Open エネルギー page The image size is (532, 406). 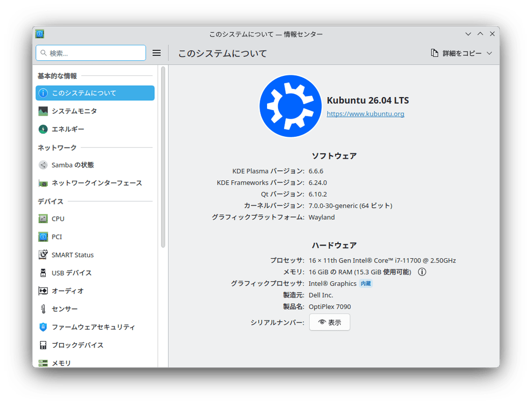(95, 129)
